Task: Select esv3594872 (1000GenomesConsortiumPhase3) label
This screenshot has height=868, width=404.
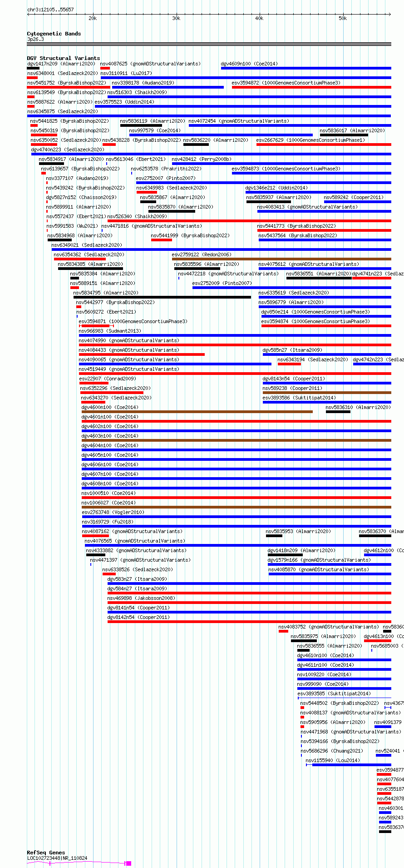Action: (x=286, y=83)
